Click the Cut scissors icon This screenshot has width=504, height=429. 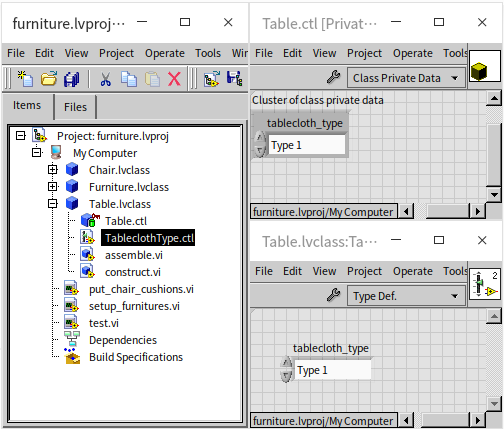click(106, 79)
